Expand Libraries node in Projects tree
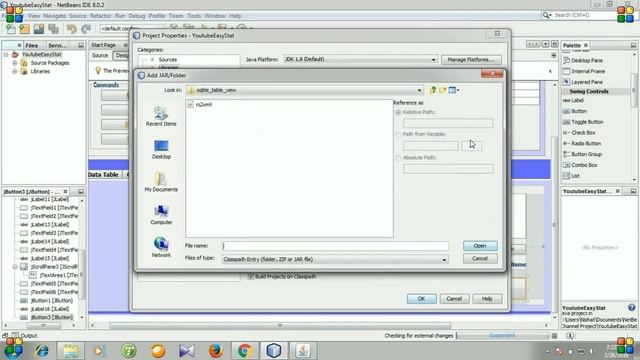Screen dimensions: 640x360 pos(15,71)
